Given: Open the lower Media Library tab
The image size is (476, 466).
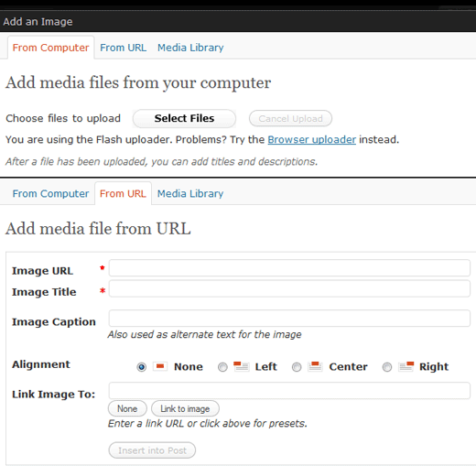Looking at the screenshot, I should (x=190, y=193).
